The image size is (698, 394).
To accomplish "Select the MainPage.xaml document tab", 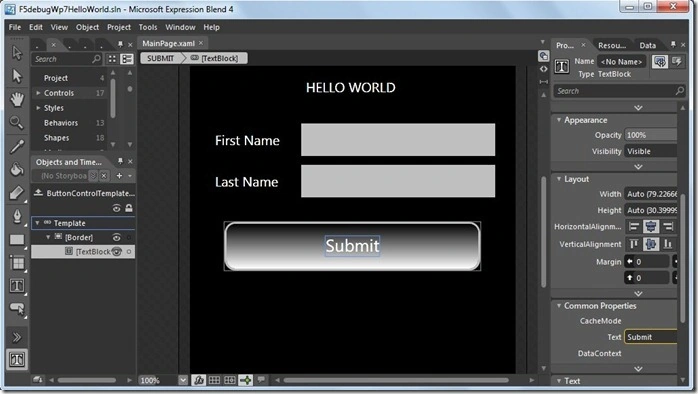I will pyautogui.click(x=168, y=43).
